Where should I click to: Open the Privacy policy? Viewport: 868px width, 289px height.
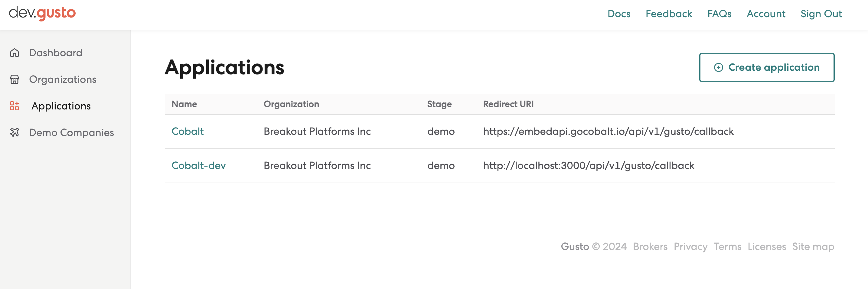[x=691, y=247]
